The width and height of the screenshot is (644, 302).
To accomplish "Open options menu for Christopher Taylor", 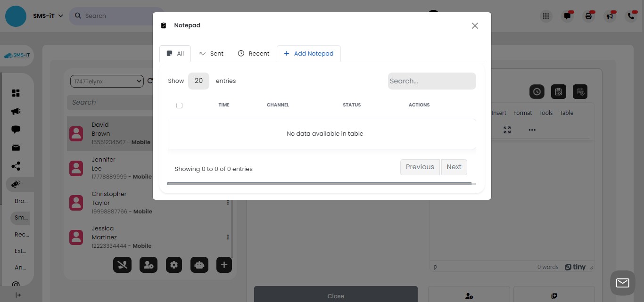I will point(228,202).
